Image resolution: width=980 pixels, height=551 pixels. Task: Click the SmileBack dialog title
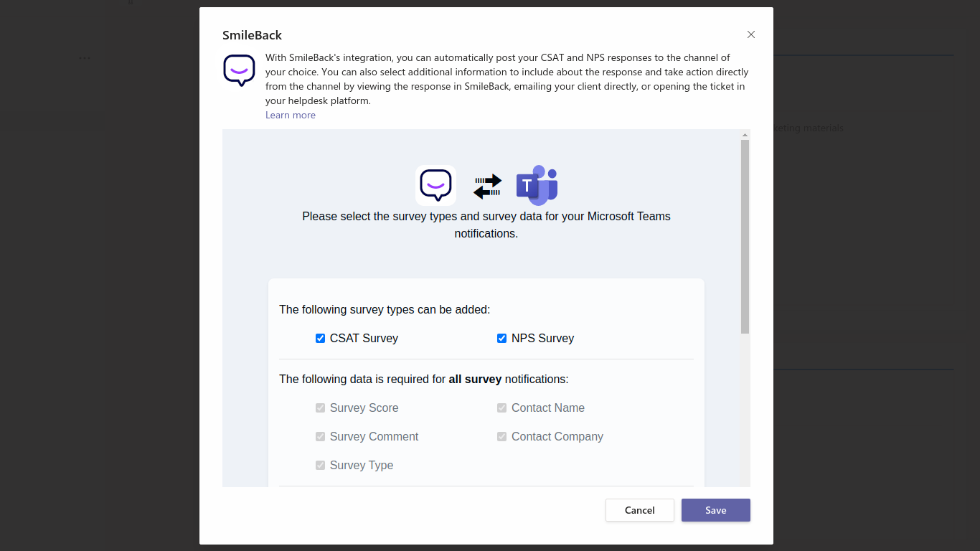click(252, 35)
